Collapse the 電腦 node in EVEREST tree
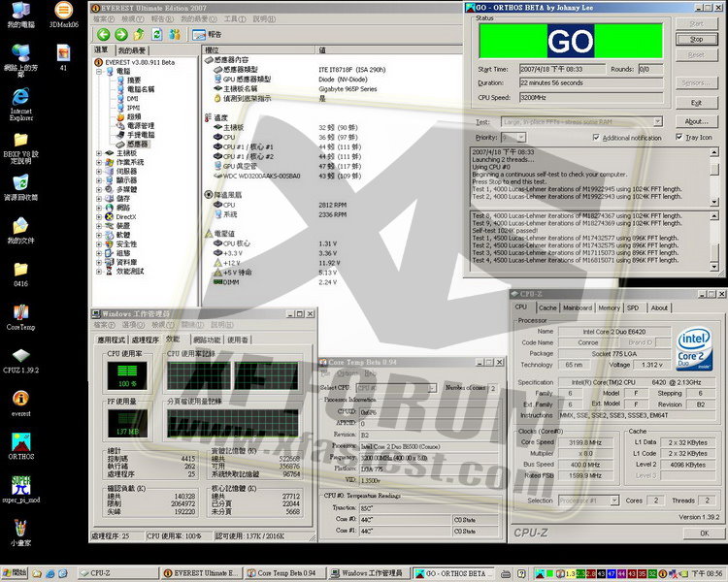Image resolution: width=728 pixels, height=582 pixels. point(99,72)
